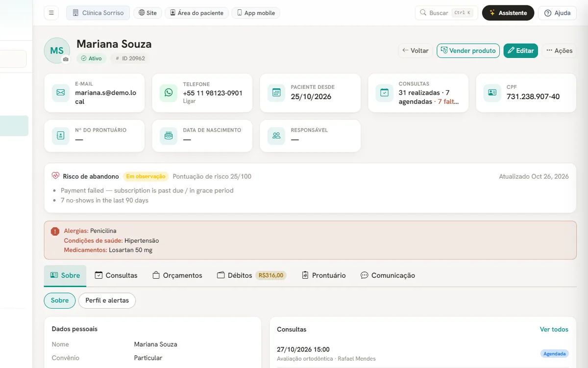The image size is (588, 368).
Task: Click Vender produto button
Action: coord(468,51)
